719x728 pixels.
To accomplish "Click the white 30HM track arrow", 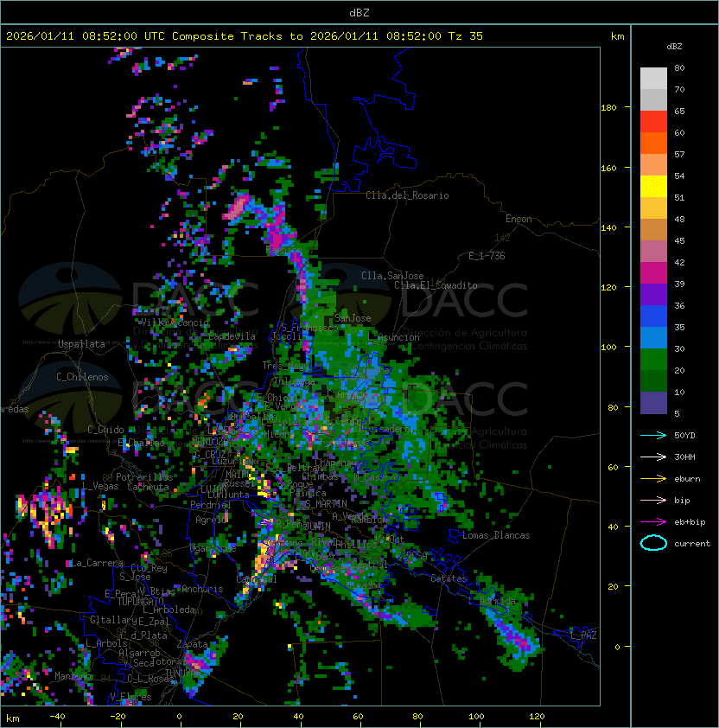I will click(x=653, y=457).
